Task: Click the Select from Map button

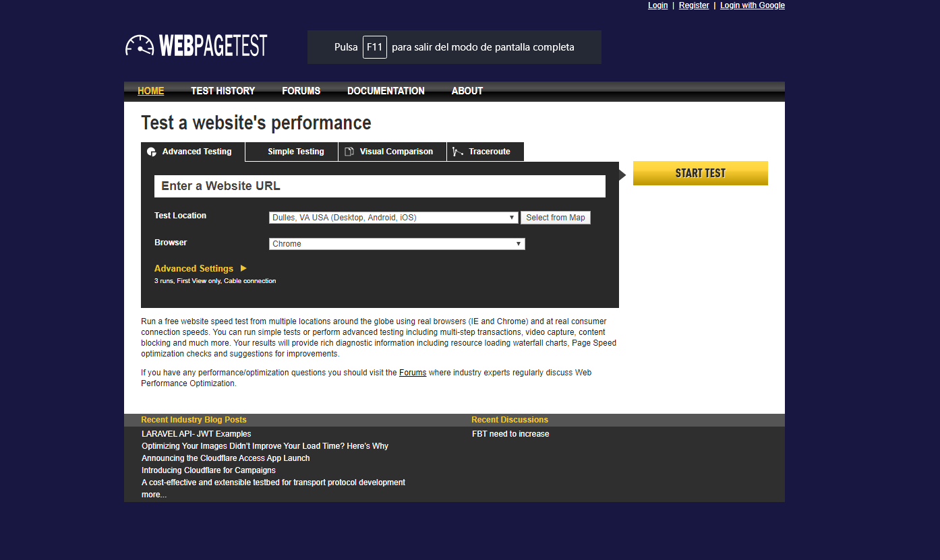Action: 556,218
